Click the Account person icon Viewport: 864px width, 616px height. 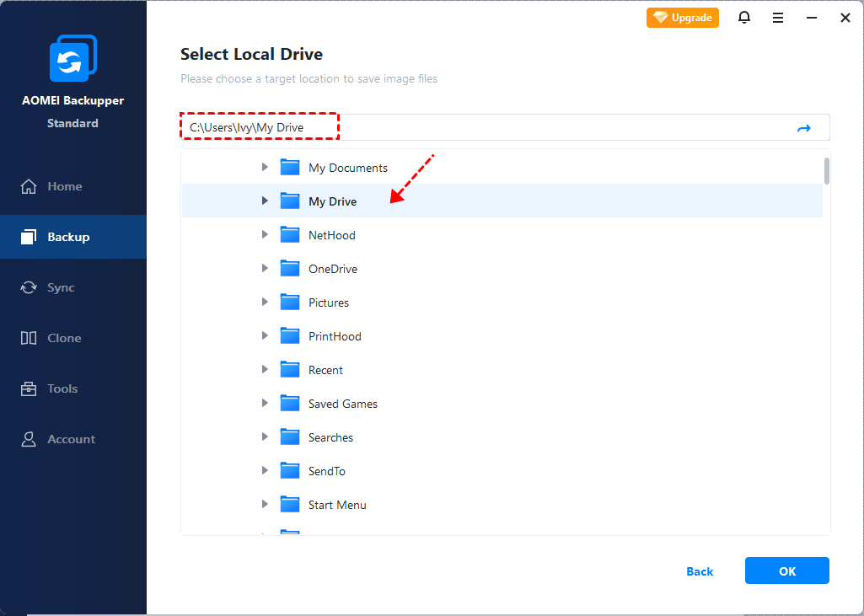click(x=29, y=439)
